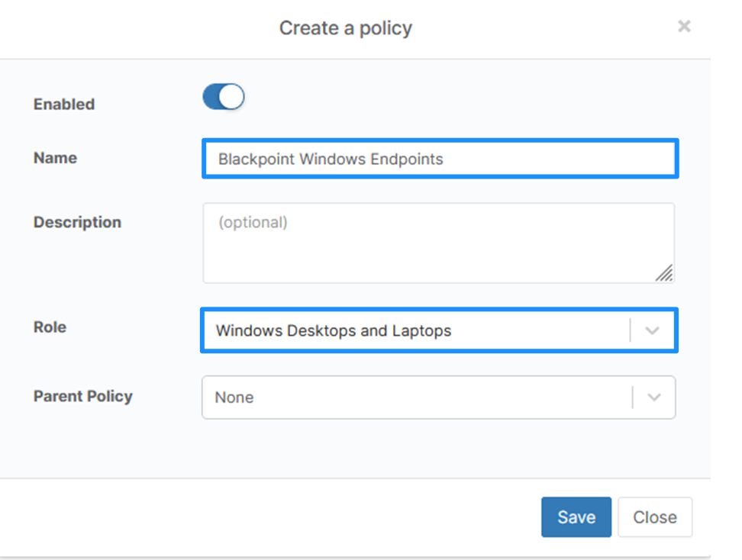Open the Role dropdown chevron
Screen dimensions: 742x560
click(653, 330)
